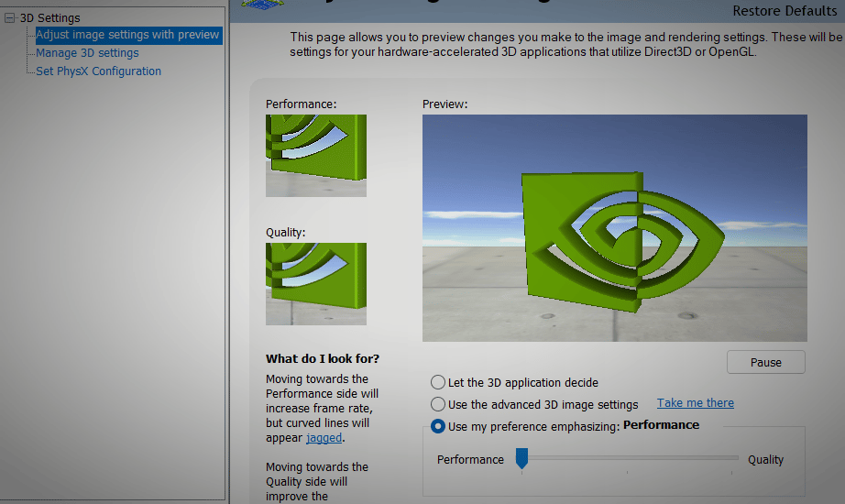
Task: Open Manage 3D settings page
Action: pos(87,53)
